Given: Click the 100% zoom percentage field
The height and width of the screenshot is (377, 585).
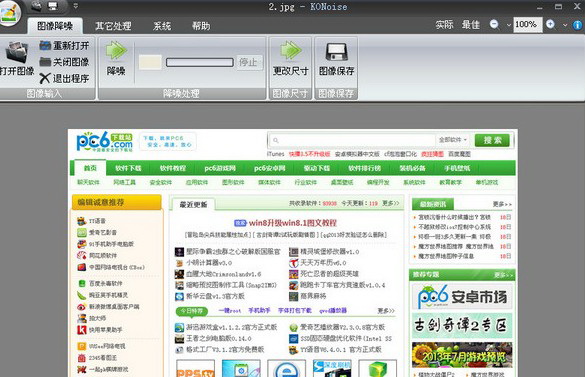Looking at the screenshot, I should tap(528, 25).
